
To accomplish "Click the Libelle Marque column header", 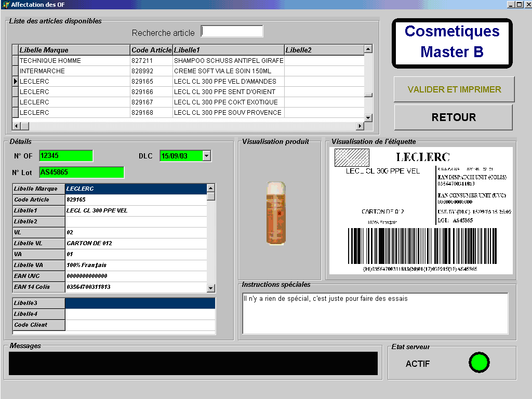I will (74, 50).
